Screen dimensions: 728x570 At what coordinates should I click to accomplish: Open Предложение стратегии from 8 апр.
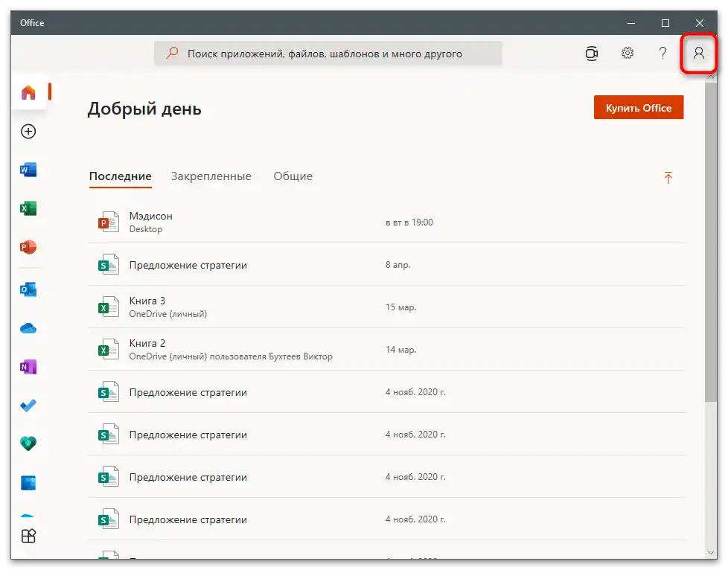(x=386, y=265)
